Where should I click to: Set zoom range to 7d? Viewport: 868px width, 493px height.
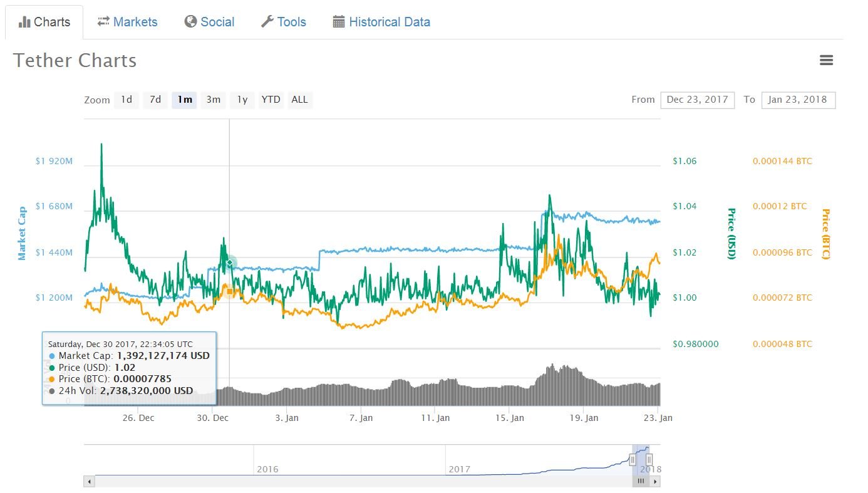[x=155, y=100]
